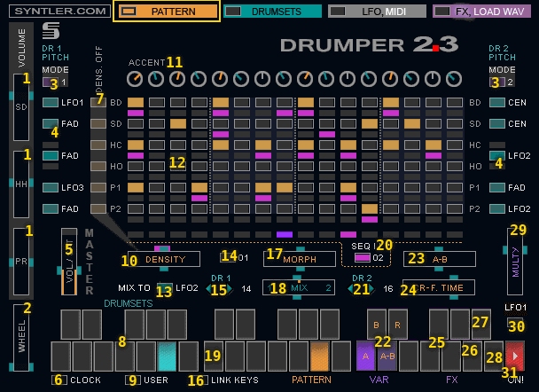Screen dimensions: 539x392
Task: Select the cyan highlighted drumset key
Action: point(167,356)
